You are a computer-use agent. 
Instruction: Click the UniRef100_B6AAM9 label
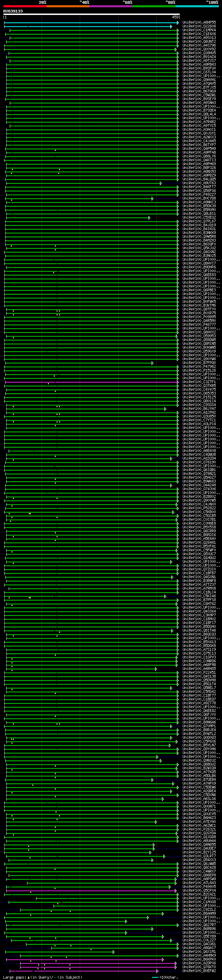[199, 913]
